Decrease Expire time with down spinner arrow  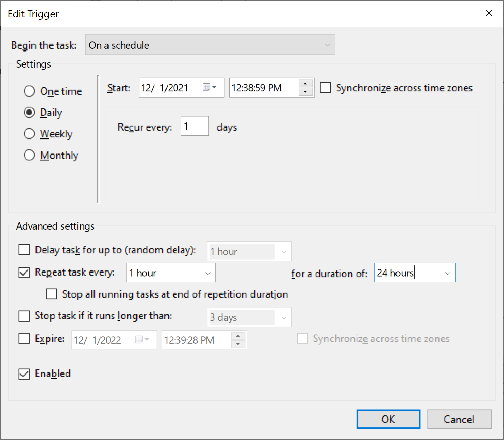click(238, 344)
